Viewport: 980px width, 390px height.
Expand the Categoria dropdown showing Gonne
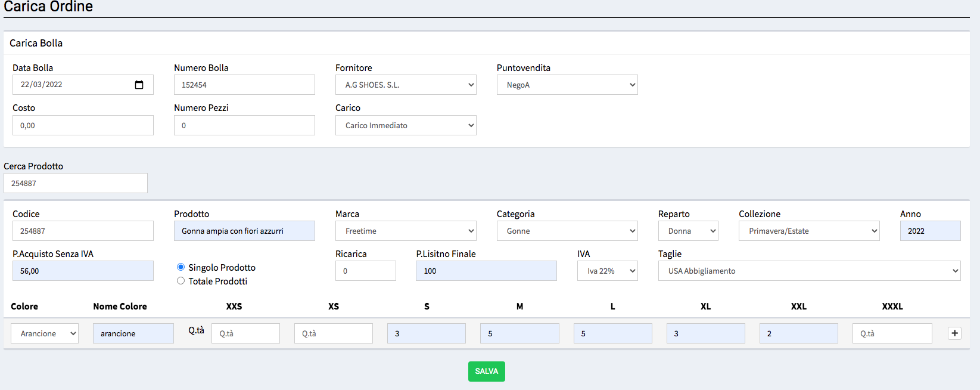567,231
